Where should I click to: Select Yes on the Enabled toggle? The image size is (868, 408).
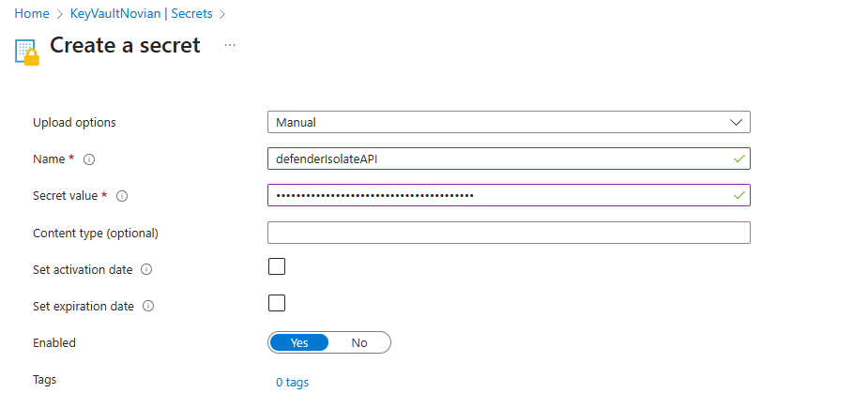(299, 342)
